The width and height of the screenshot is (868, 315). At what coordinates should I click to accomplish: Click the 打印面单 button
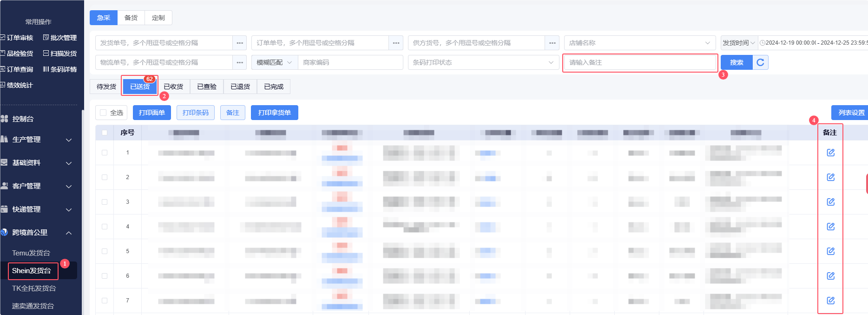pyautogui.click(x=151, y=113)
